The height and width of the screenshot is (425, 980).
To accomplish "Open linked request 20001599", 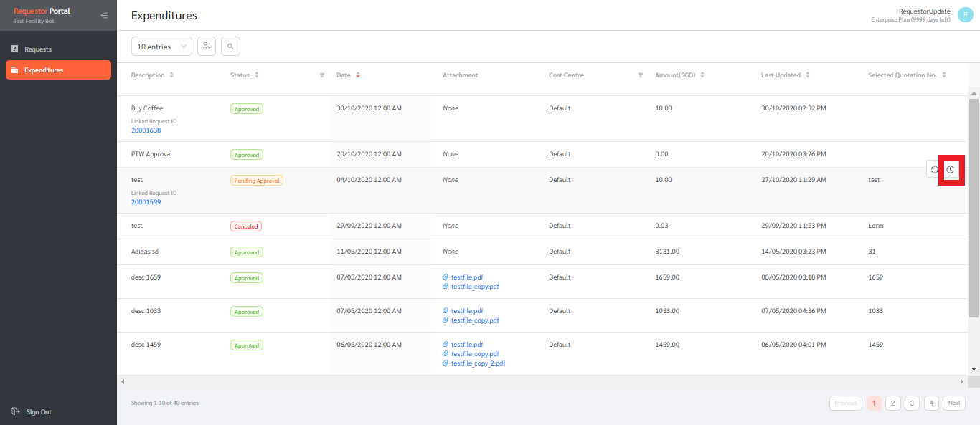I will (x=146, y=202).
